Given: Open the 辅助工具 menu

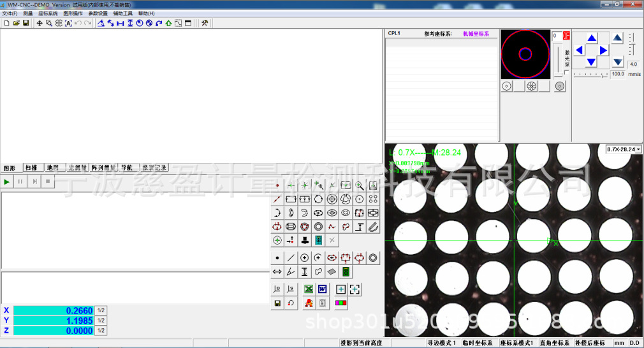Looking at the screenshot, I should click(x=123, y=13).
